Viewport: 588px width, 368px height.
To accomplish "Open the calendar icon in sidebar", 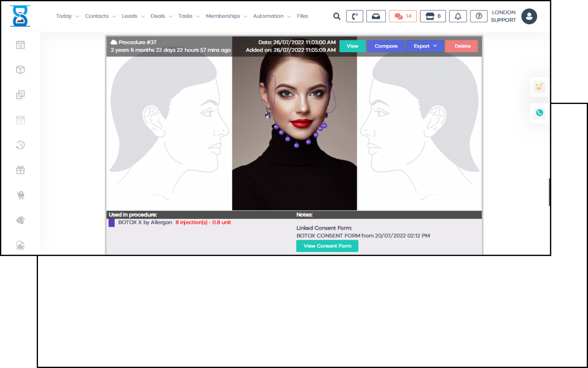I will click(x=20, y=45).
